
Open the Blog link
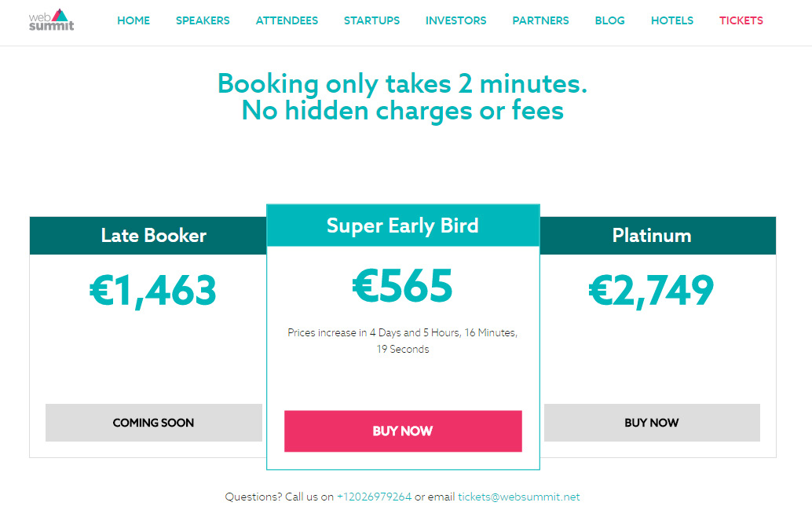point(610,20)
